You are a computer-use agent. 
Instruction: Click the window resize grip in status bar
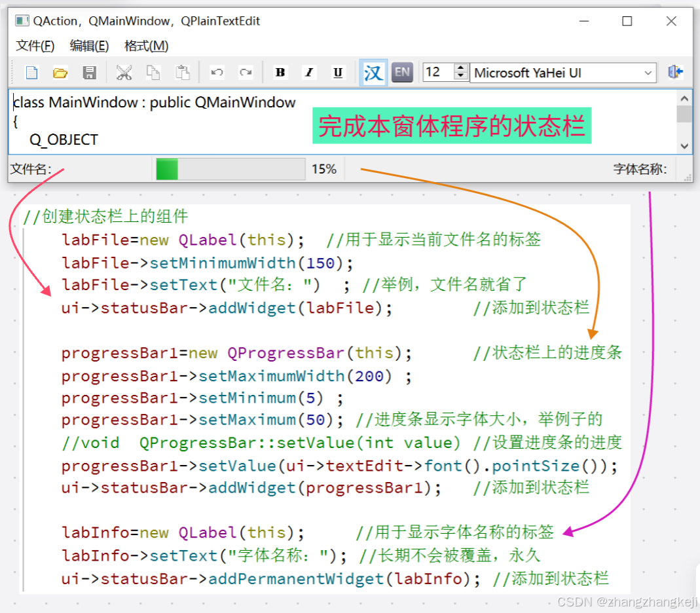pos(687,177)
